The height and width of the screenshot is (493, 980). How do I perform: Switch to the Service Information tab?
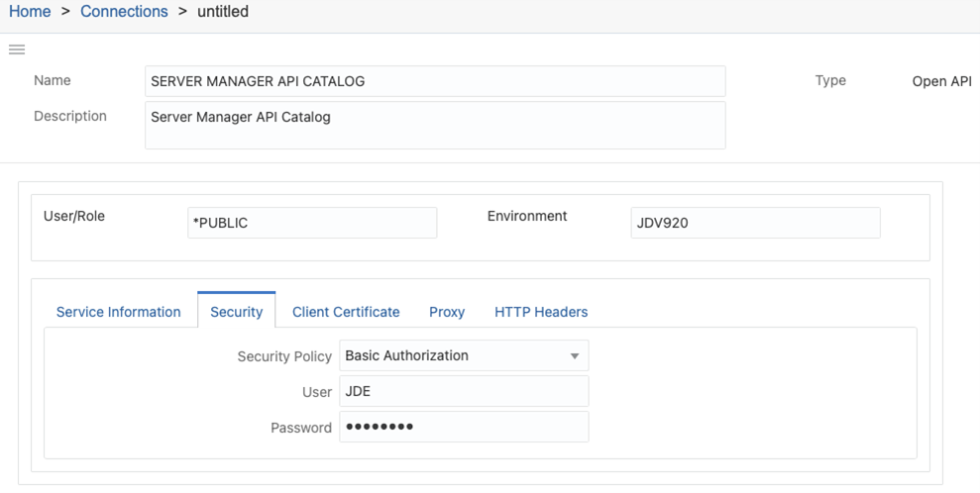(118, 312)
